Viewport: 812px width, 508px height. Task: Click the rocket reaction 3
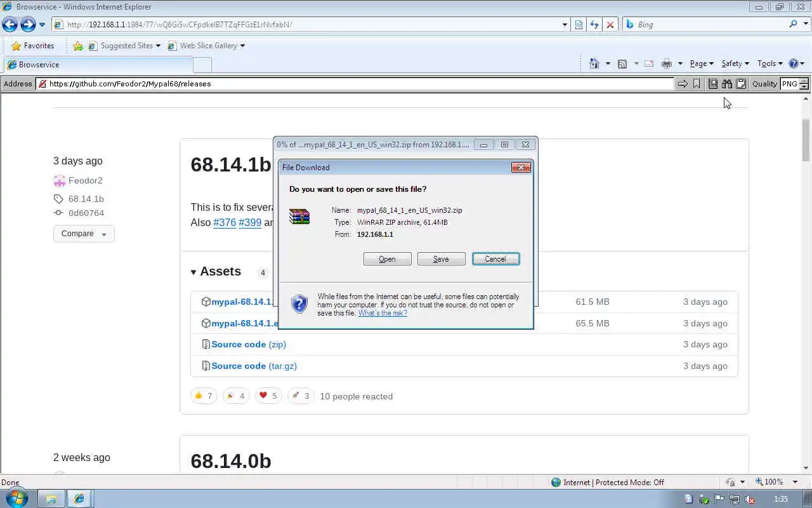pyautogui.click(x=301, y=396)
